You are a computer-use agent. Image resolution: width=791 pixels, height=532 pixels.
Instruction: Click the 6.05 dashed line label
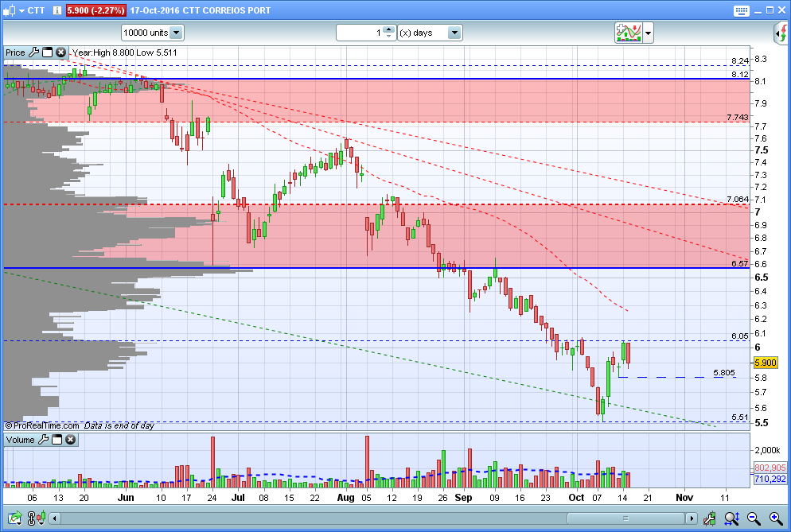[x=740, y=336]
